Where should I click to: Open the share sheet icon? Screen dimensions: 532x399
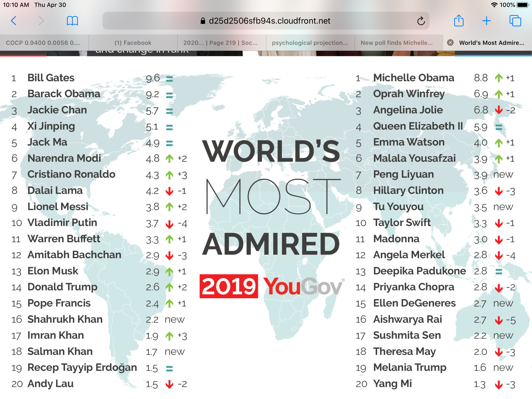(x=459, y=21)
